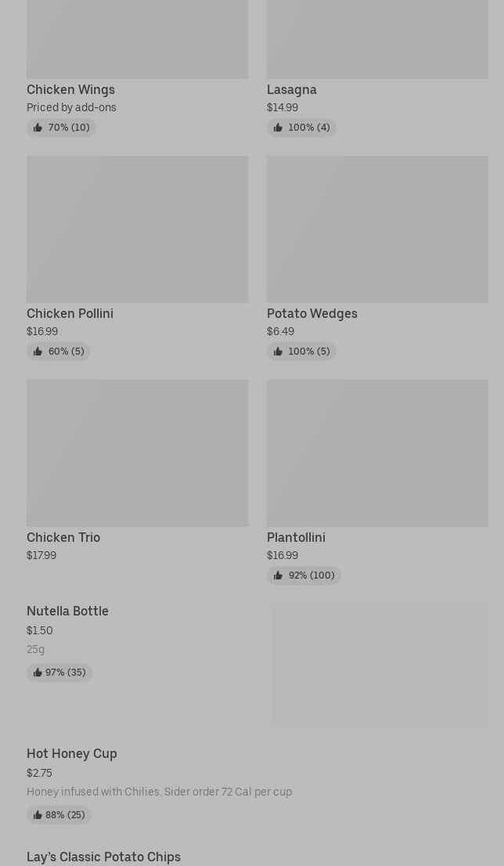Select the Chicken Trio image

137,453
